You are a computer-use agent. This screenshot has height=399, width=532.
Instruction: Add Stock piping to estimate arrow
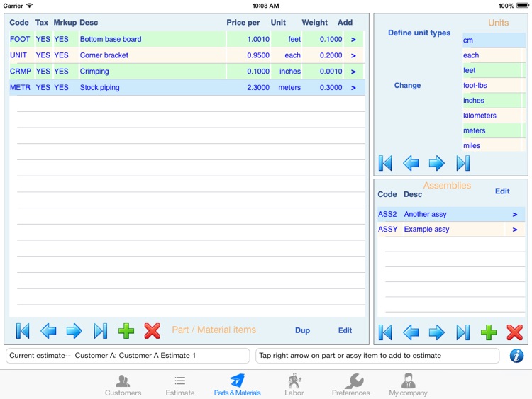click(x=353, y=87)
